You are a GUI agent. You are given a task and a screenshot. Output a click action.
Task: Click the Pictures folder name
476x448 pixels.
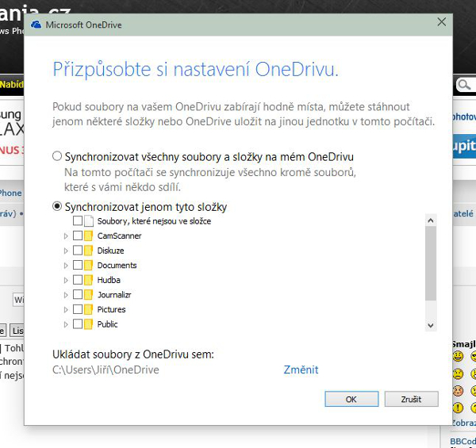click(111, 309)
